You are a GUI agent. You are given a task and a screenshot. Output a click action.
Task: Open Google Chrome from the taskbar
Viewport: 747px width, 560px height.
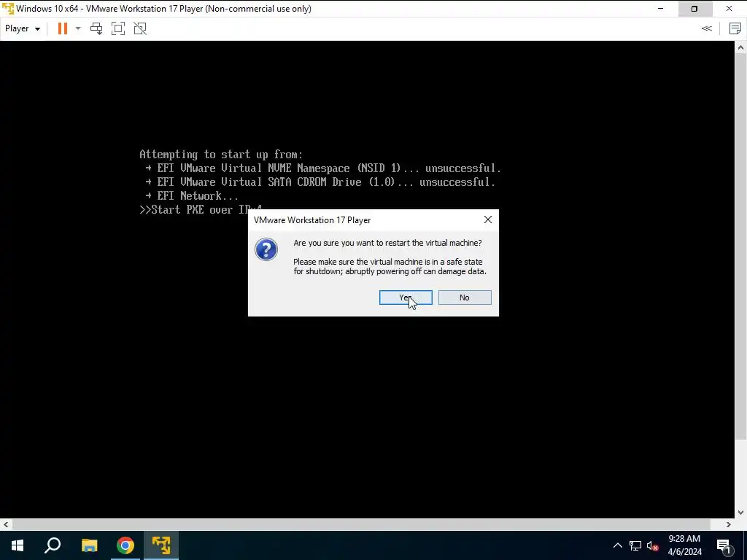pos(125,545)
